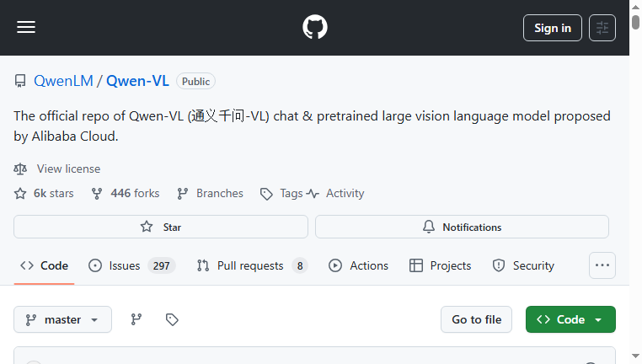Image resolution: width=642 pixels, height=364 pixels.
Task: Click the tag icon next to Tags
Action: click(266, 194)
